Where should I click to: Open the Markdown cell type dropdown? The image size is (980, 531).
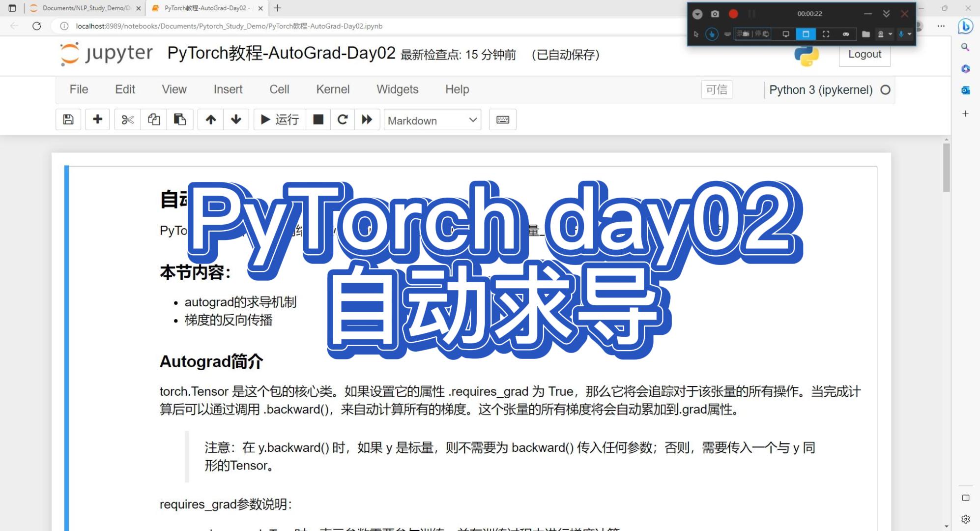(x=432, y=120)
